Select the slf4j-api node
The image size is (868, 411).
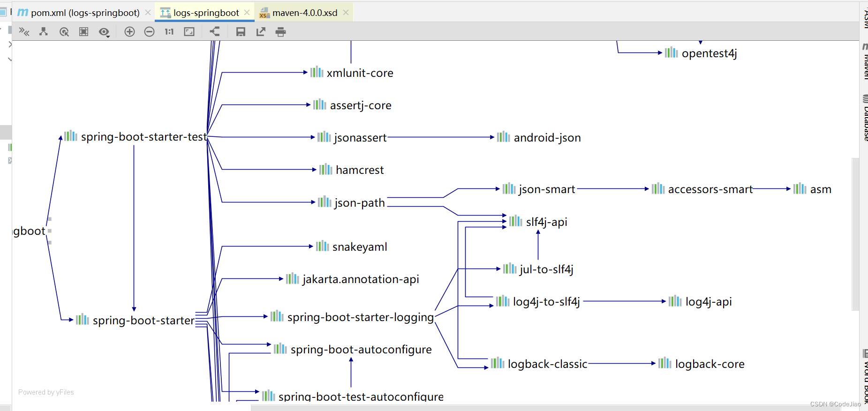(x=538, y=222)
